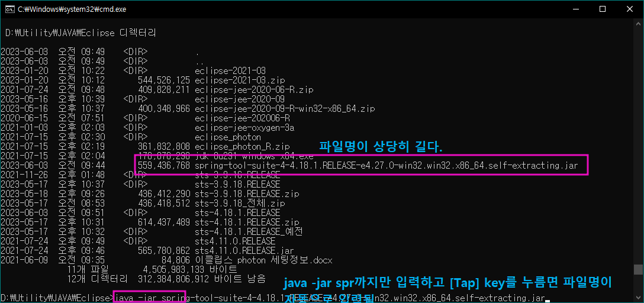Viewport: 644px width, 303px height.
Task: Click the vertical scrollbar thumb
Action: click(x=637, y=269)
